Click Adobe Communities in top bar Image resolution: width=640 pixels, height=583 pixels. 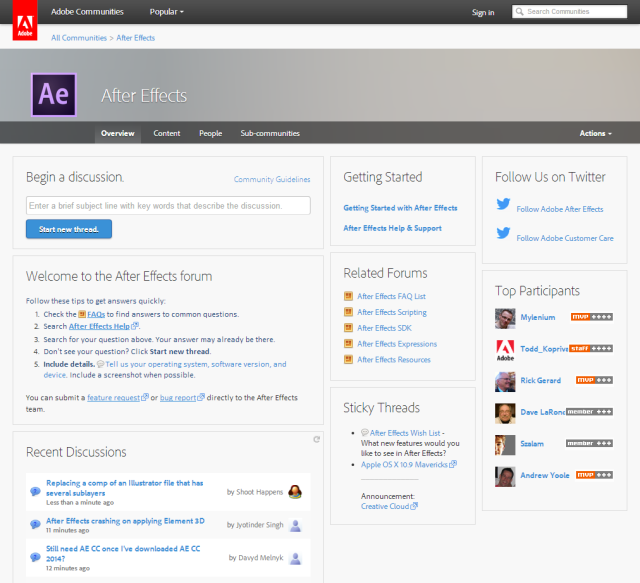click(87, 12)
